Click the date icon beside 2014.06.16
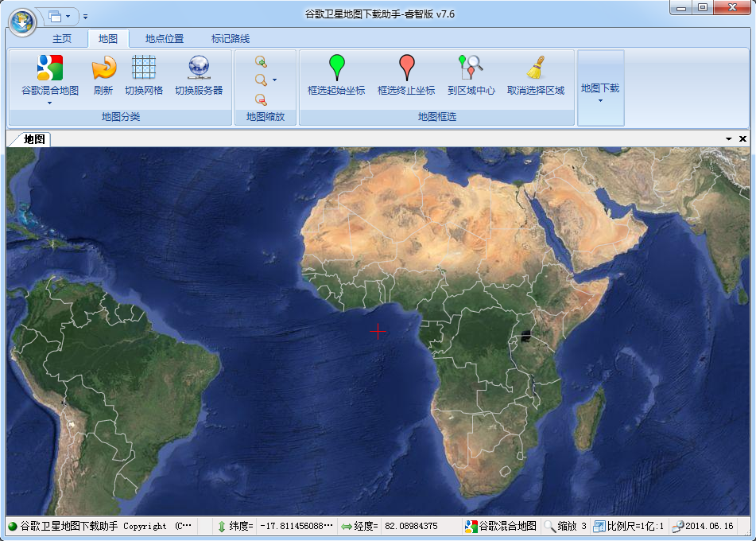This screenshot has height=541, width=756. [x=678, y=526]
